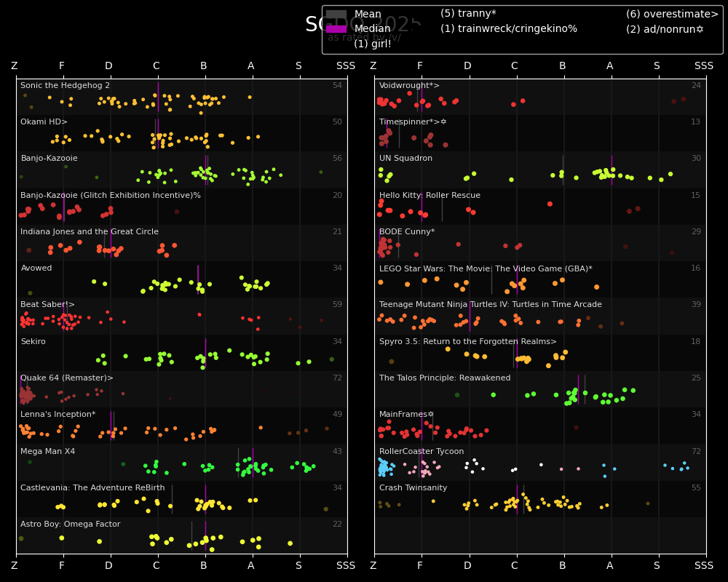The height and width of the screenshot is (582, 728).
Task: Select the "Crash Twinsanity" row title
Action: pos(414,487)
